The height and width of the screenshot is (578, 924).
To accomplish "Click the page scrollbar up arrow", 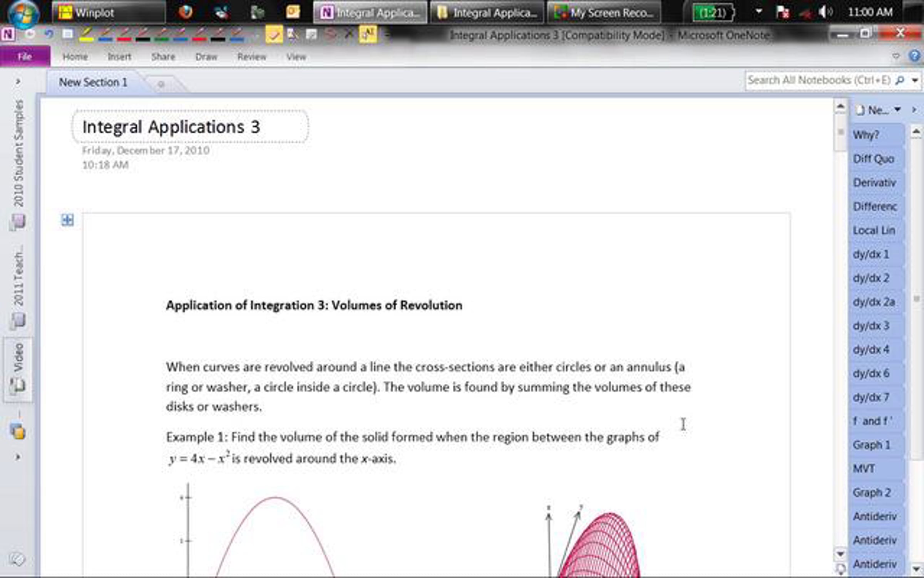I will click(x=840, y=106).
